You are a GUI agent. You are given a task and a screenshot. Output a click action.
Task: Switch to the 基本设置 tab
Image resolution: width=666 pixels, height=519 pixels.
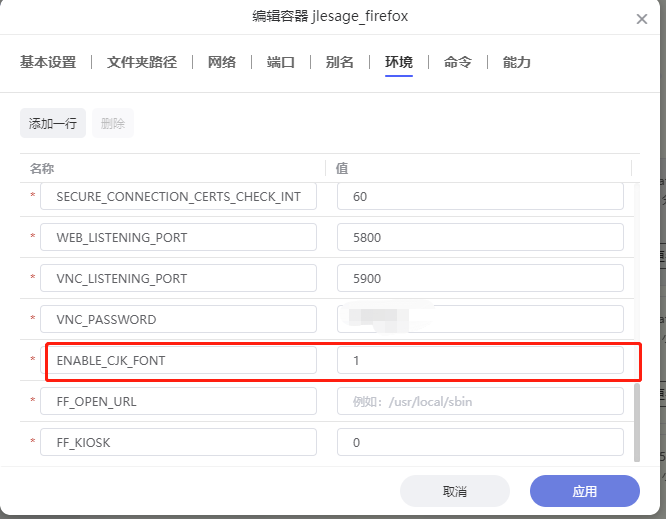pos(48,62)
